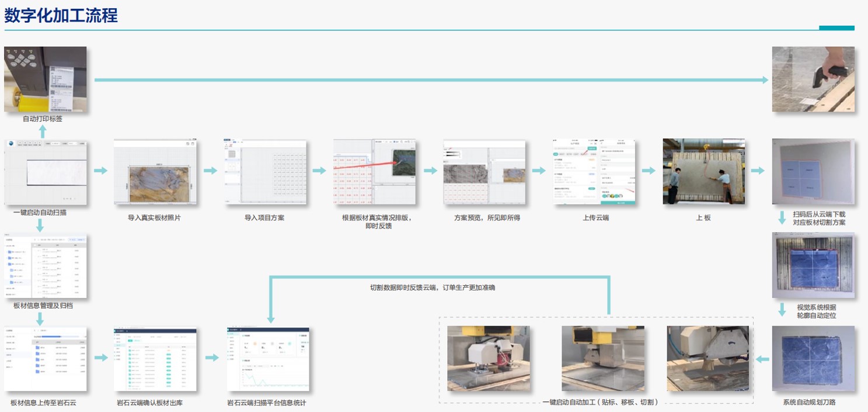Screen dimensions: 868x412
Task: Click the arrow between 上传云端 and 上板
Action: [x=649, y=171]
